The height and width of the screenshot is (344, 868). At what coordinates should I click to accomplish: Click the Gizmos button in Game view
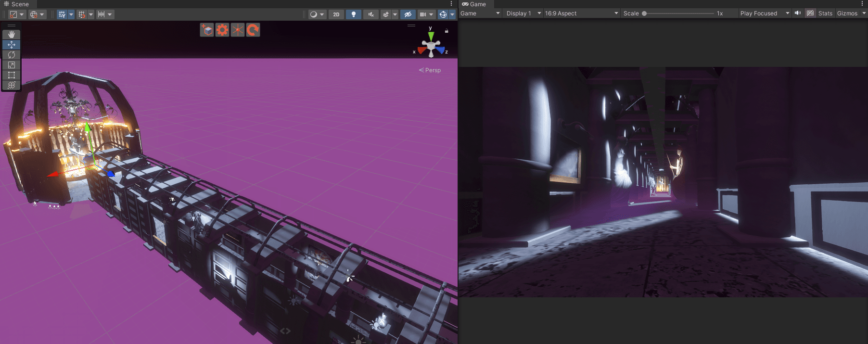coord(847,13)
